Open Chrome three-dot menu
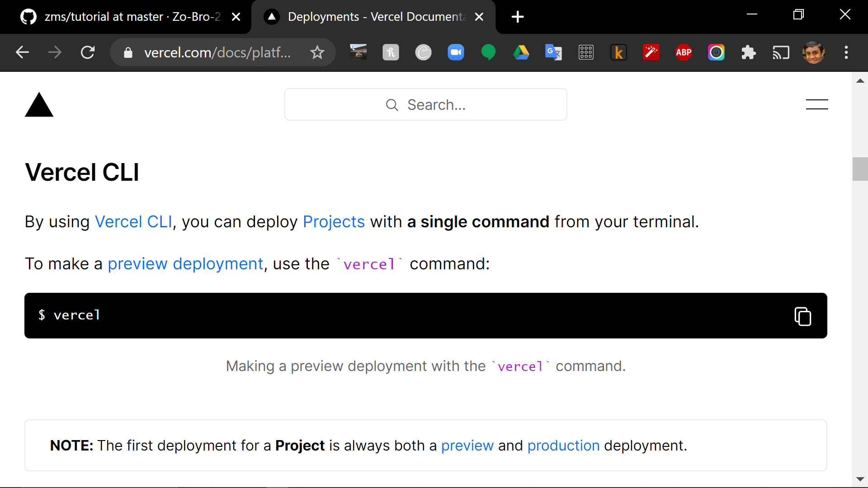Screen dimensions: 868x488 pos(846,52)
